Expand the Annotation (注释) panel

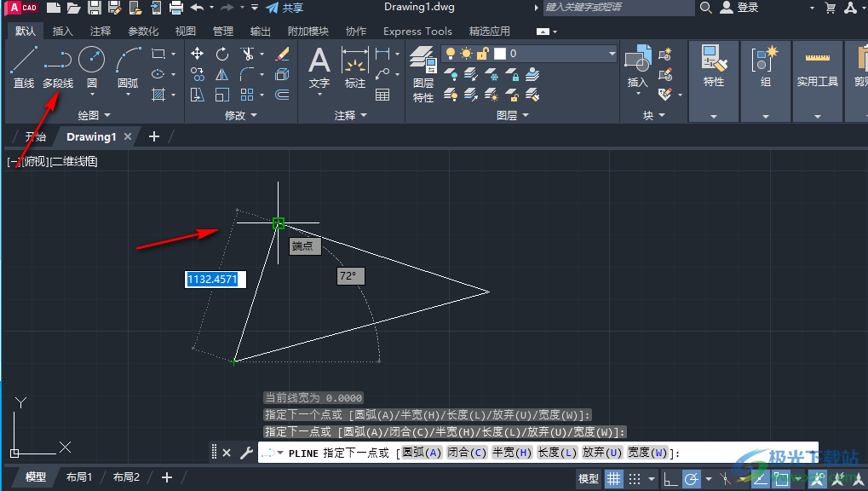(x=351, y=115)
